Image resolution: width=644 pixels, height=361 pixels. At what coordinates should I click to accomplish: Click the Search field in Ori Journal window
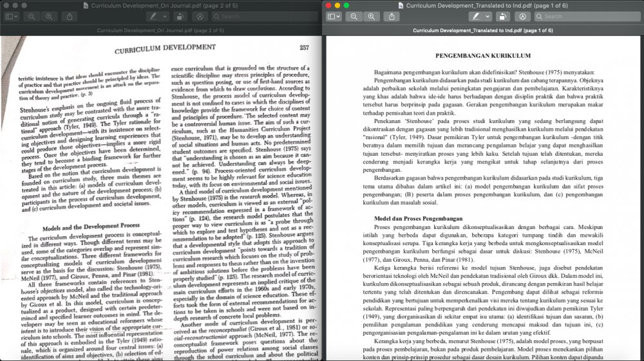(x=266, y=17)
